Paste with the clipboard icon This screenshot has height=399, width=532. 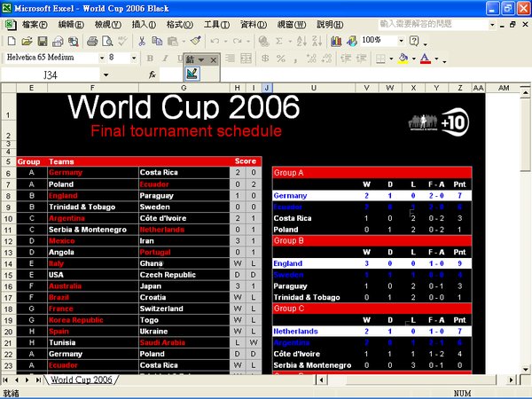coord(173,41)
